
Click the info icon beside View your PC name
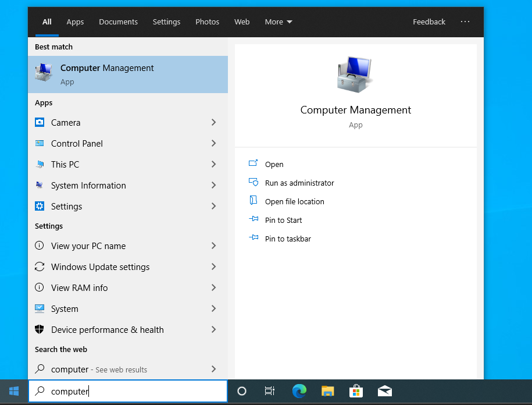[40, 246]
